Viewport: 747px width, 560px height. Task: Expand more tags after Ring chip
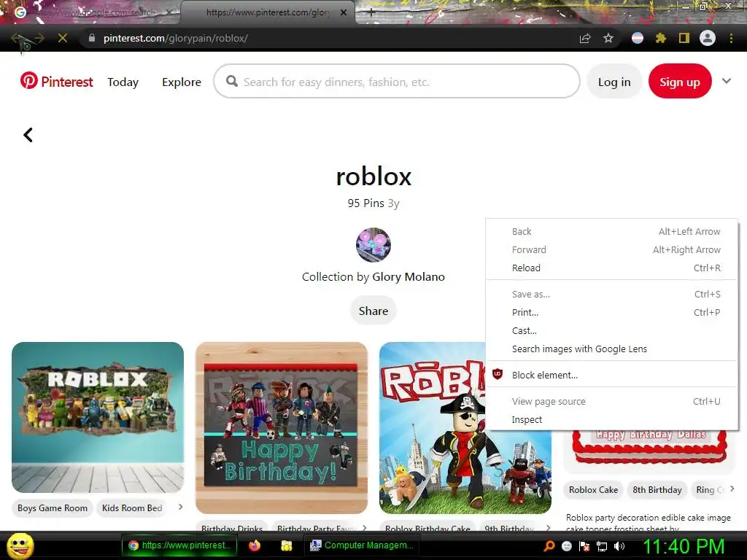pos(732,489)
